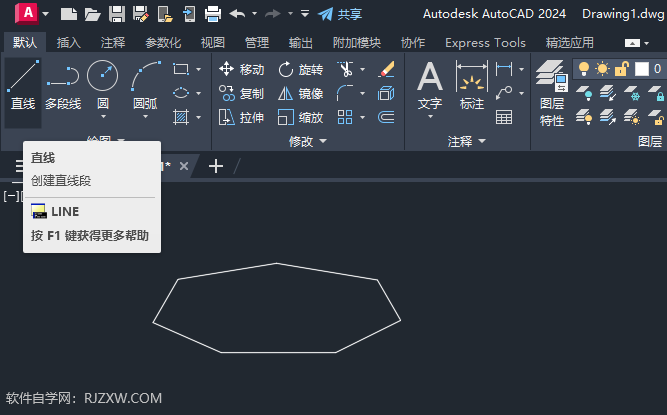Select the 圆弧 Arc tool
The width and height of the screenshot is (667, 415).
[x=145, y=84]
